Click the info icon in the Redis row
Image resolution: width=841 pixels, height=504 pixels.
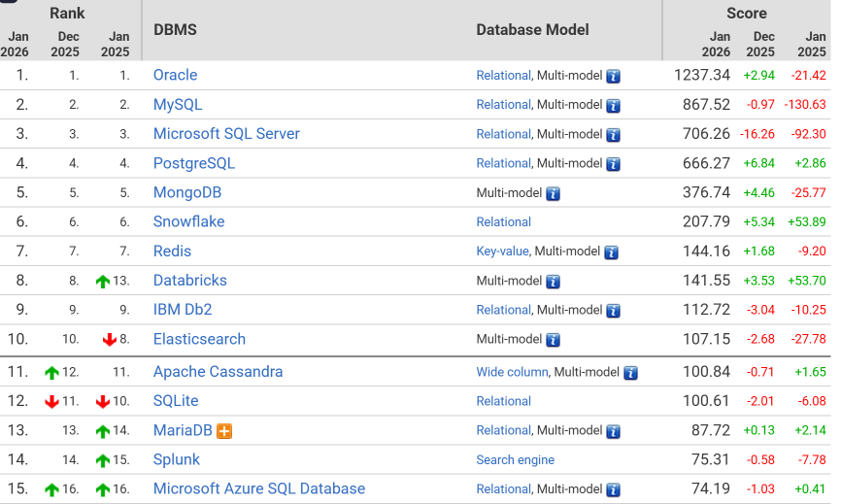coord(611,252)
